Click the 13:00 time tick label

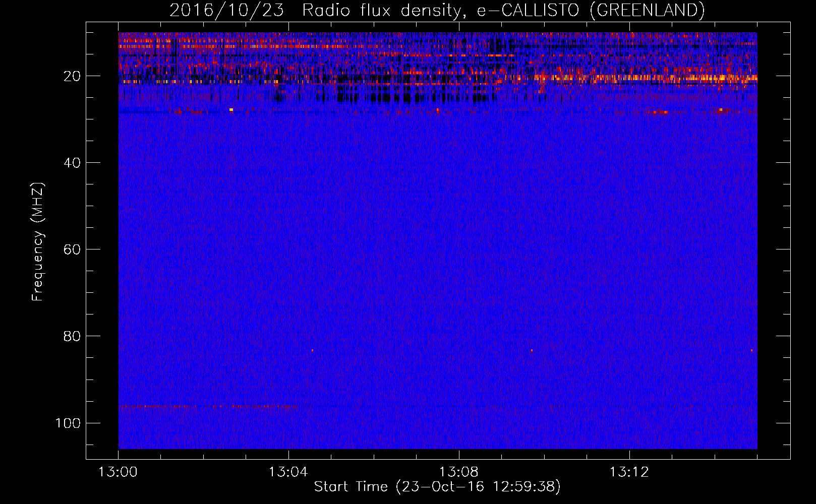pos(118,472)
